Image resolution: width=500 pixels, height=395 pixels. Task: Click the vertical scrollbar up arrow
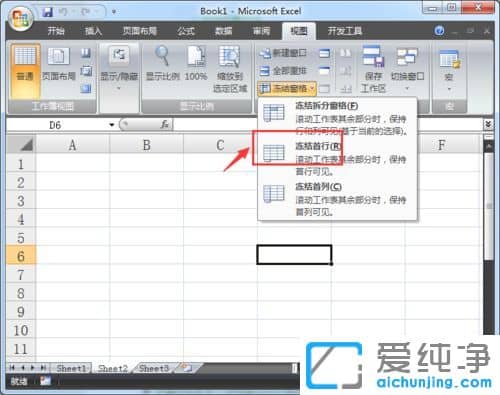(489, 146)
